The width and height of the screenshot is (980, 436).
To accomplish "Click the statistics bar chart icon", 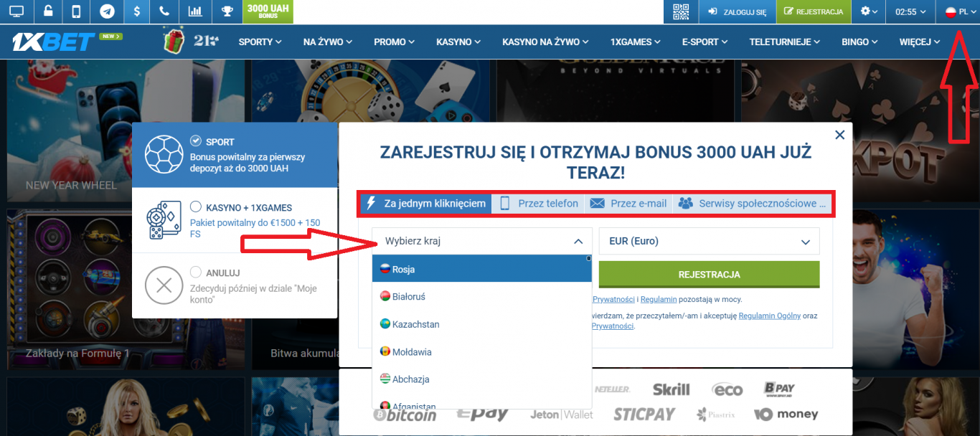I will click(194, 11).
